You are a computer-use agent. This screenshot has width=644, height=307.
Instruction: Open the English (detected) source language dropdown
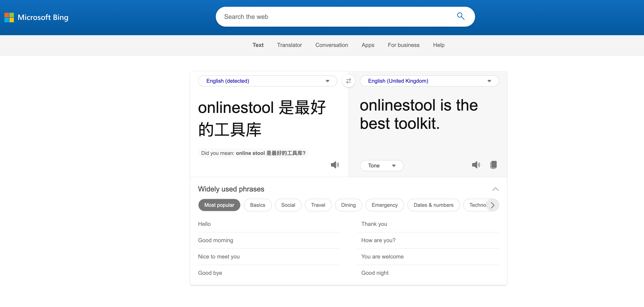(267, 81)
